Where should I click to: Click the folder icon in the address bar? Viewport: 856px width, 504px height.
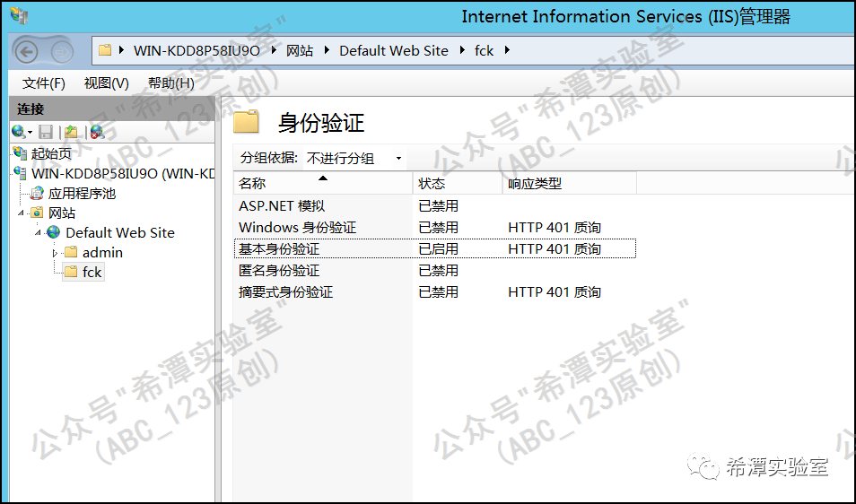[105, 51]
